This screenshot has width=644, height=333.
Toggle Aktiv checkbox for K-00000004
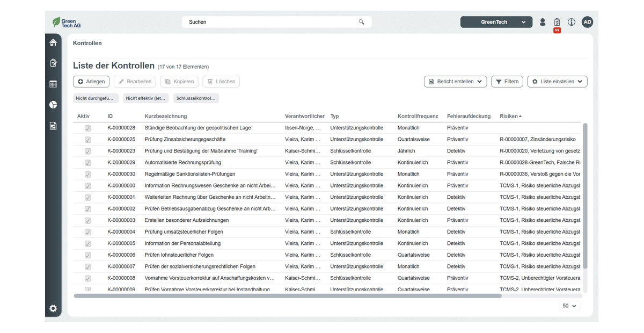(87, 232)
